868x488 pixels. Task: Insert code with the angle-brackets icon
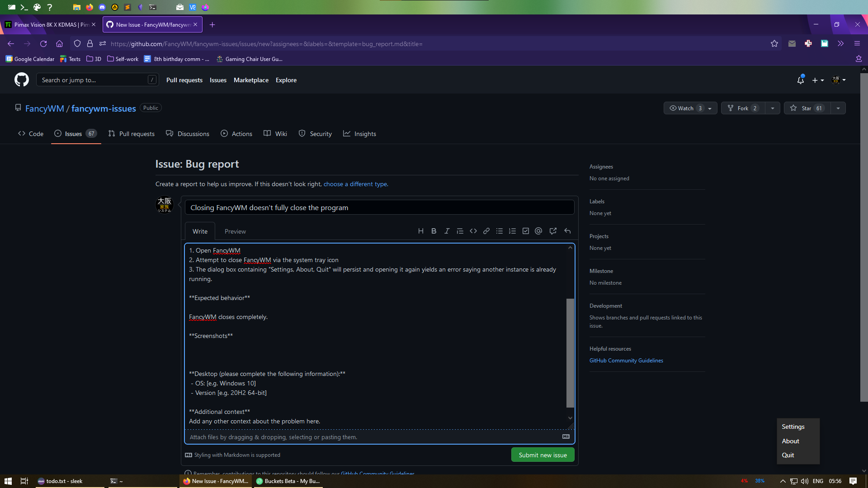click(473, 231)
